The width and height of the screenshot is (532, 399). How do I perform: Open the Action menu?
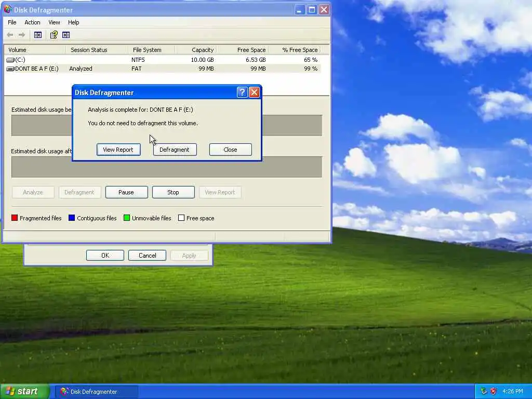32,22
